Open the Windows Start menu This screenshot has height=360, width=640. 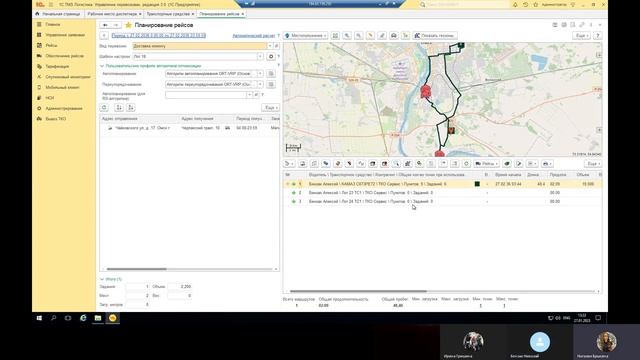click(x=39, y=318)
